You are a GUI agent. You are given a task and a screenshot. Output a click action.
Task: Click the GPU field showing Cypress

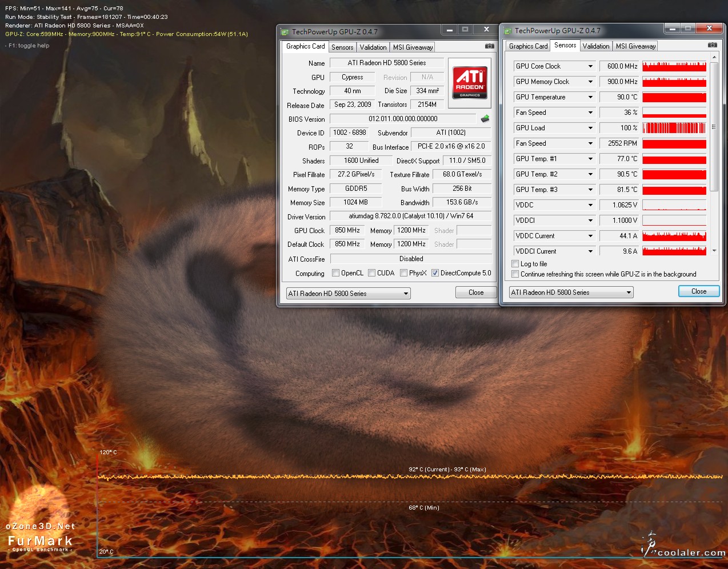point(353,77)
